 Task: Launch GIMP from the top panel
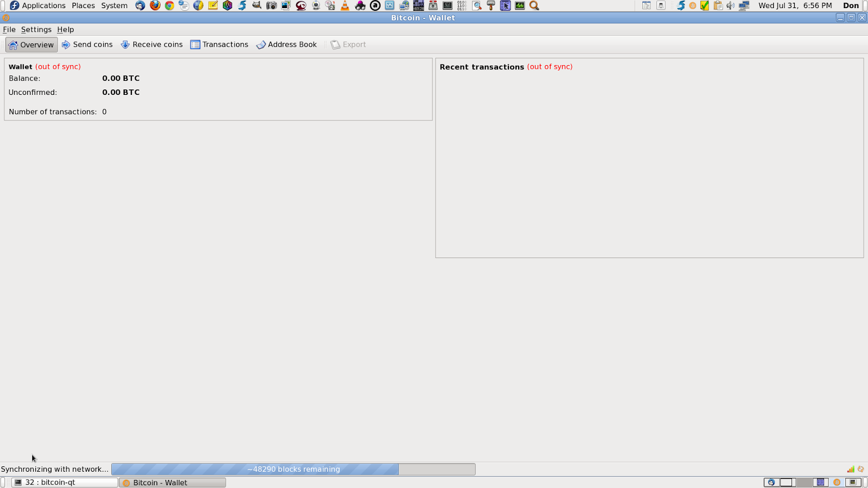coord(257,5)
